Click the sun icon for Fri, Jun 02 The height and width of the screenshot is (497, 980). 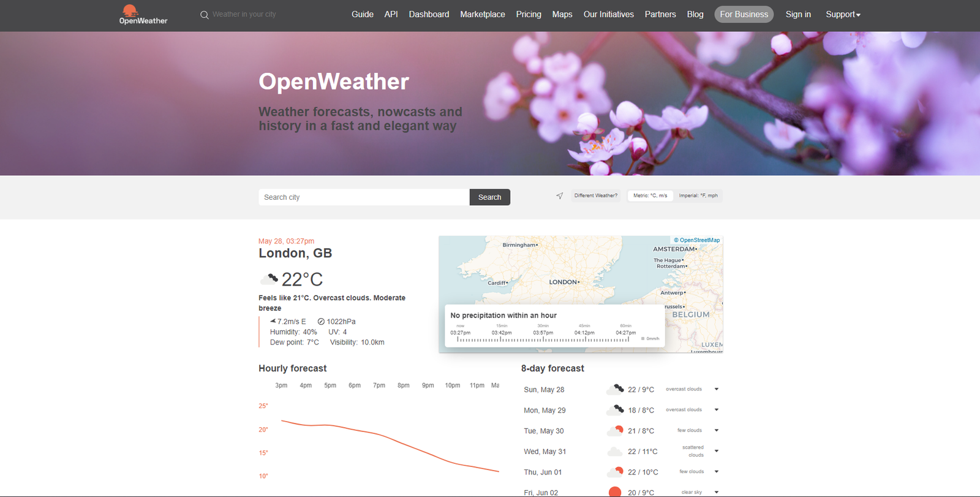(615, 492)
